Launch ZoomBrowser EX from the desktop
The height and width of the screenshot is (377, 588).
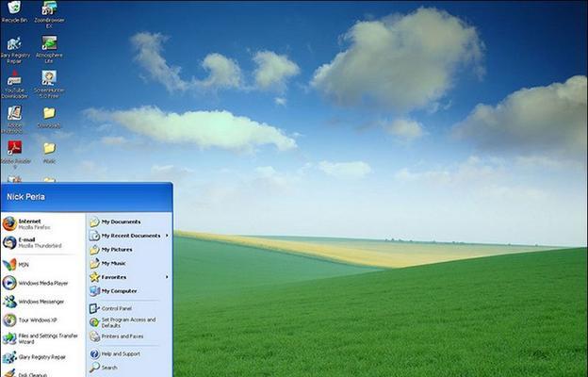49,14
